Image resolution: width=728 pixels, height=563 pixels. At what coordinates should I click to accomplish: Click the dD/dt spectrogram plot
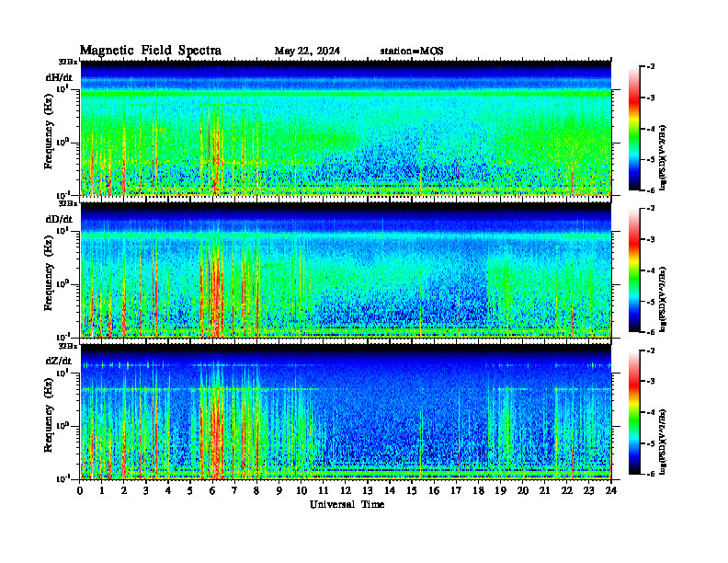pos(346,270)
